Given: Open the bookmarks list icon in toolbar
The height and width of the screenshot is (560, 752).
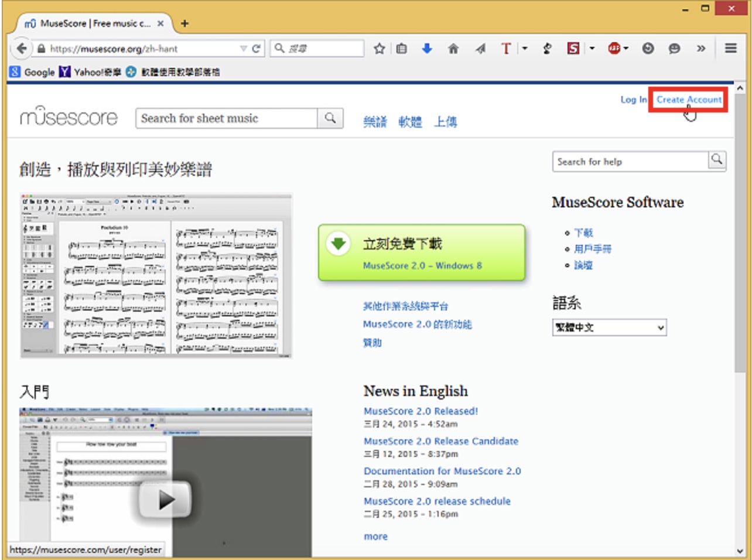Looking at the screenshot, I should pos(402,49).
